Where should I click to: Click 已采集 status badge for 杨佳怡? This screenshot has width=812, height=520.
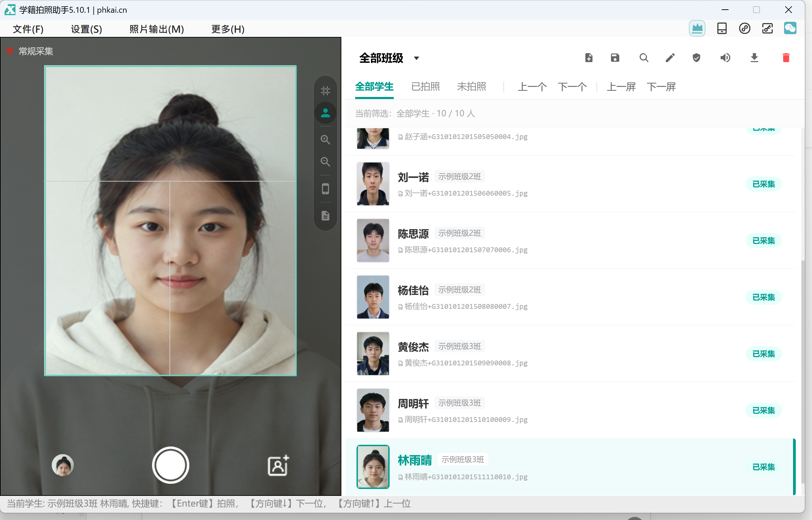click(x=763, y=297)
